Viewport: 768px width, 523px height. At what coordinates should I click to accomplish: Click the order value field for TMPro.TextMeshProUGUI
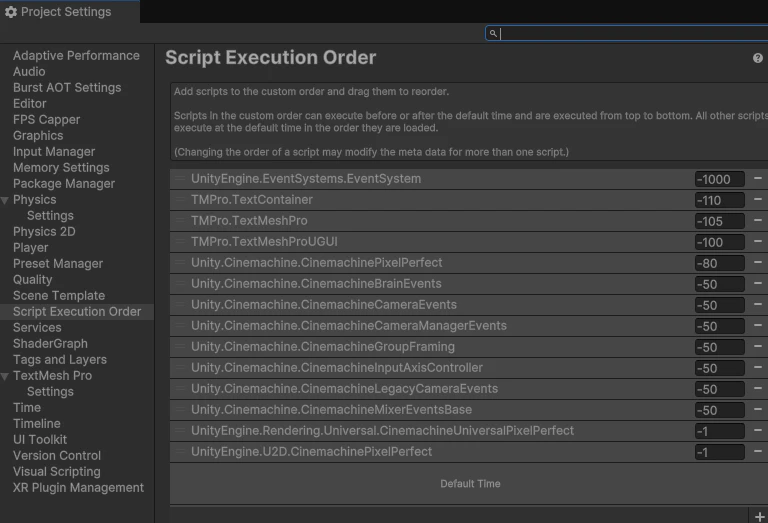[x=720, y=242]
